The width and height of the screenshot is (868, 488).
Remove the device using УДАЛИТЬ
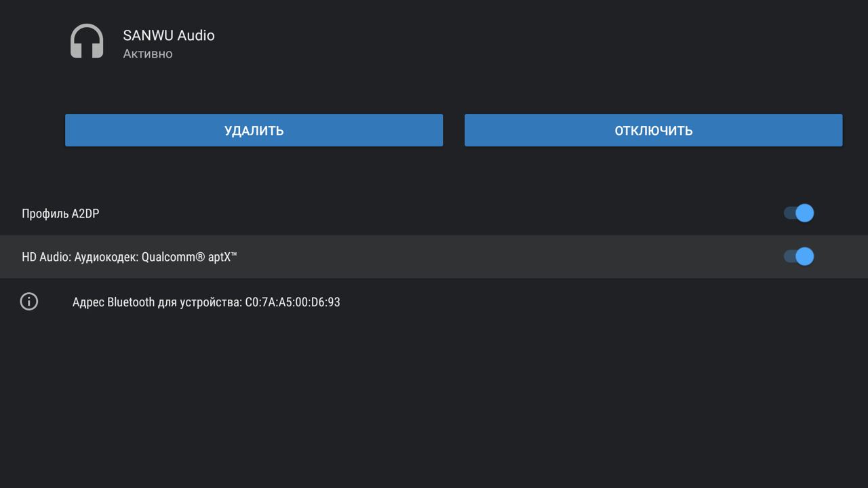254,130
